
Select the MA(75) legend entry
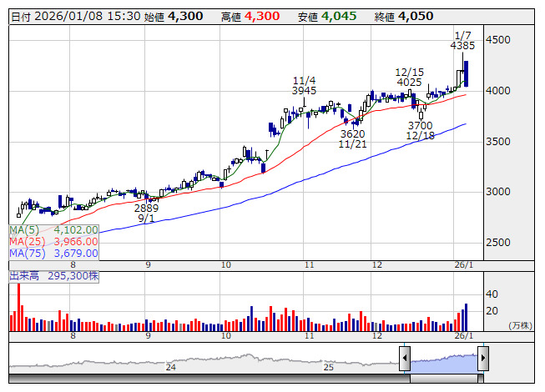54,253
